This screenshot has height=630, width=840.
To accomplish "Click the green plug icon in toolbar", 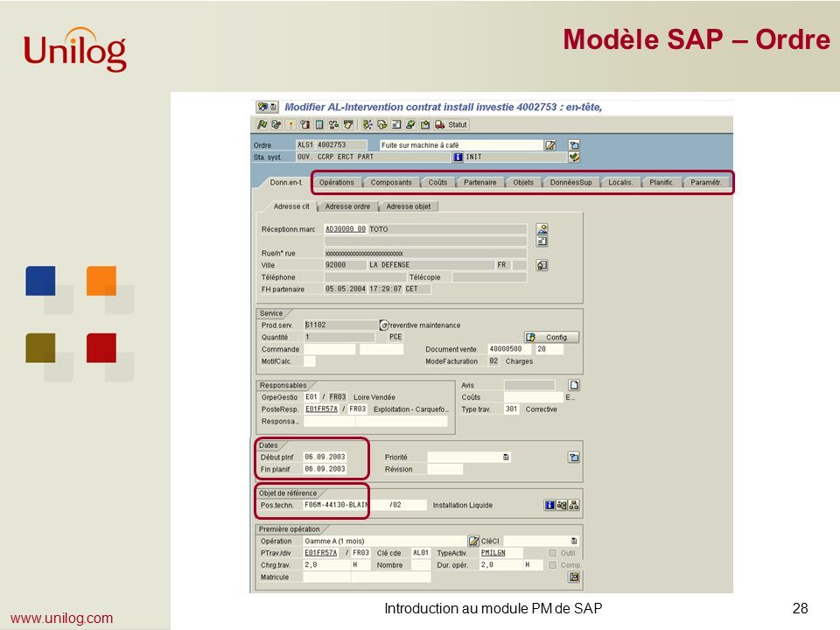I will (x=410, y=124).
